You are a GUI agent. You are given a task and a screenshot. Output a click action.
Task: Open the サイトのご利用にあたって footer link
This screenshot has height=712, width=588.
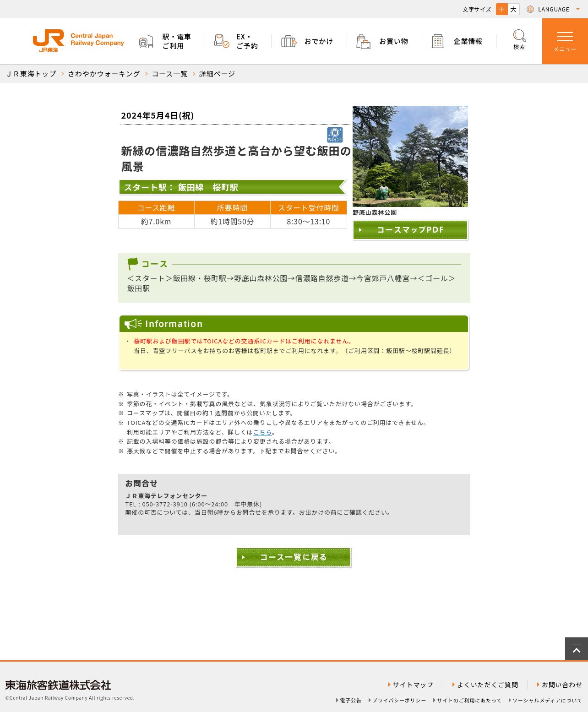(x=469, y=701)
